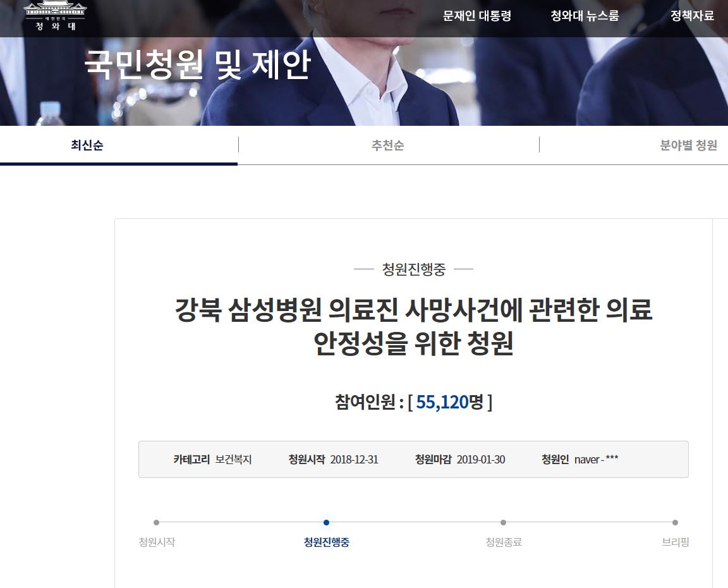728x588 pixels.
Task: Select the 분야별 청원 tab
Action: click(x=688, y=145)
